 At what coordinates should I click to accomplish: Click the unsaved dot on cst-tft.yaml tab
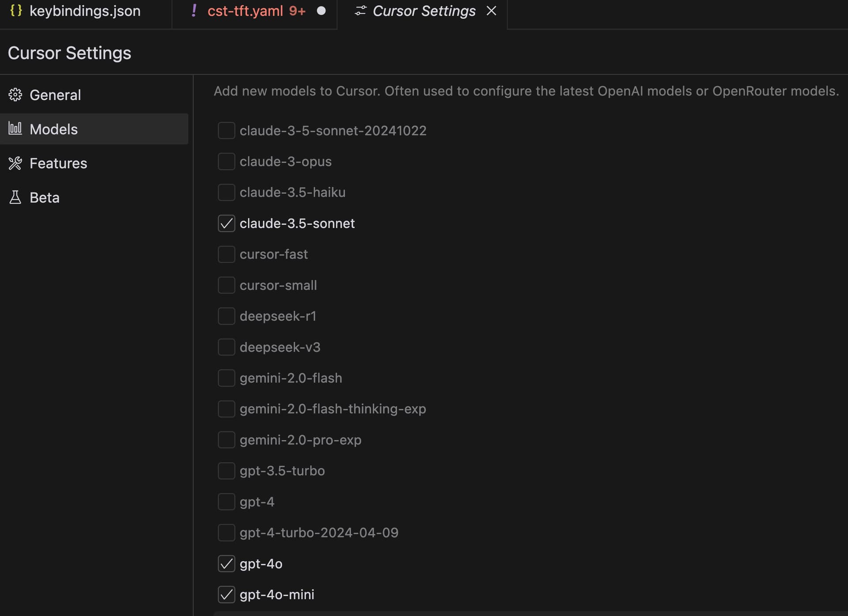(321, 11)
